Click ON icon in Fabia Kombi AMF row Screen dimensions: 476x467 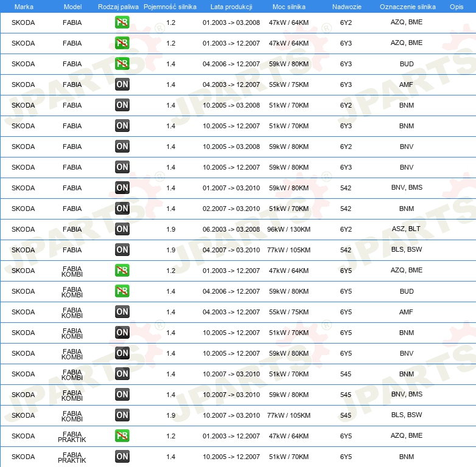(122, 312)
